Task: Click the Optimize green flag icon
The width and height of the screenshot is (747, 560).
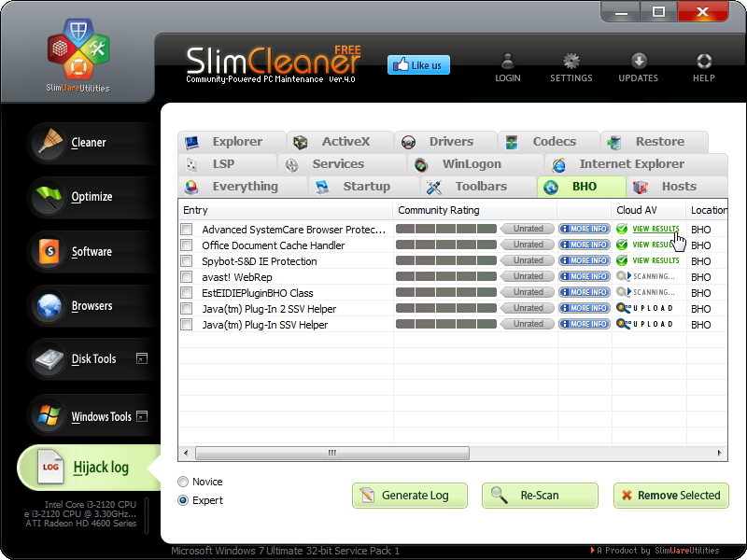Action: (x=49, y=196)
